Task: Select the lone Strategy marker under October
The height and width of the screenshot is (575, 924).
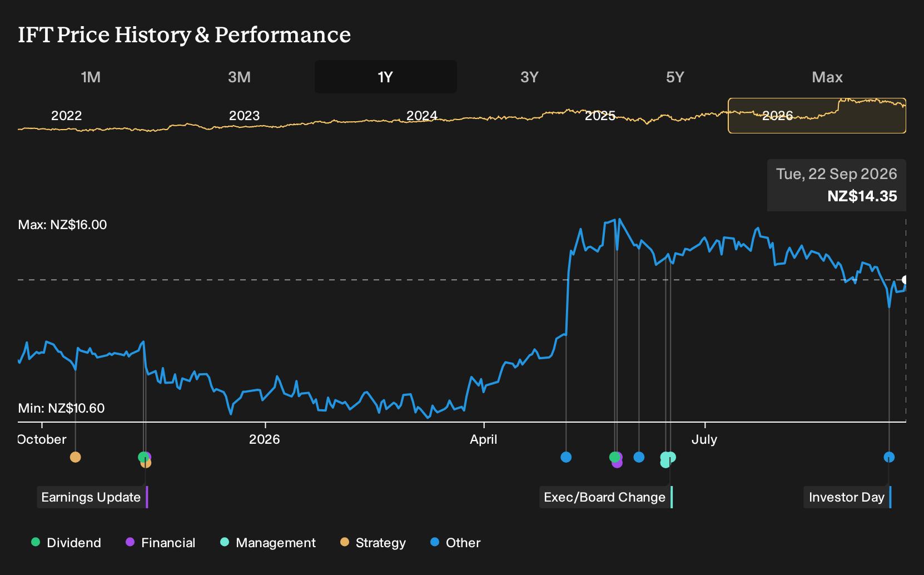Action: 76,457
